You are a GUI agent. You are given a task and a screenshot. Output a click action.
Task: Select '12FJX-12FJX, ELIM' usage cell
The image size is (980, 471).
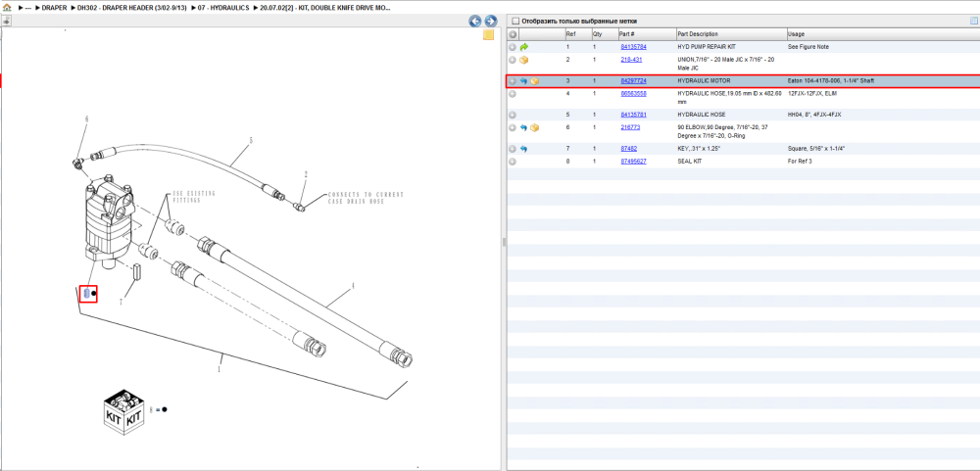coord(811,93)
